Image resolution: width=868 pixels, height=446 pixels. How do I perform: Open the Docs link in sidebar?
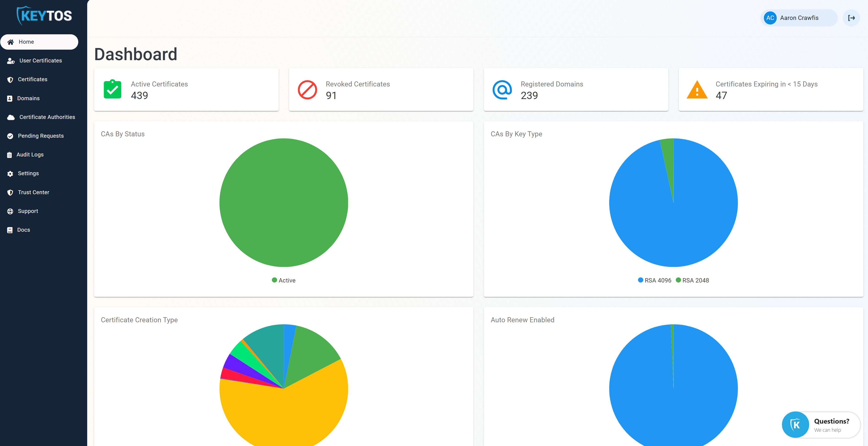click(24, 230)
